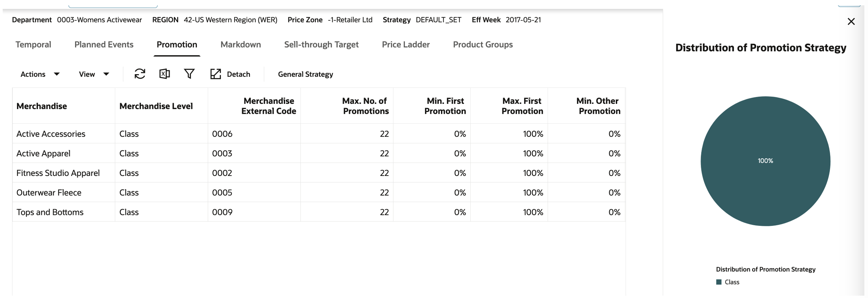Click the export to Excel icon

(164, 74)
